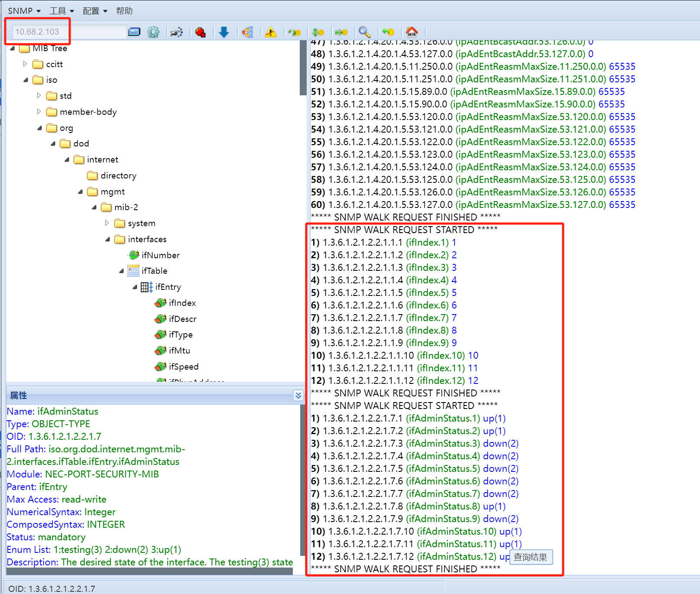Open the 配置 dropdown menu
The image size is (700, 594).
pos(95,11)
